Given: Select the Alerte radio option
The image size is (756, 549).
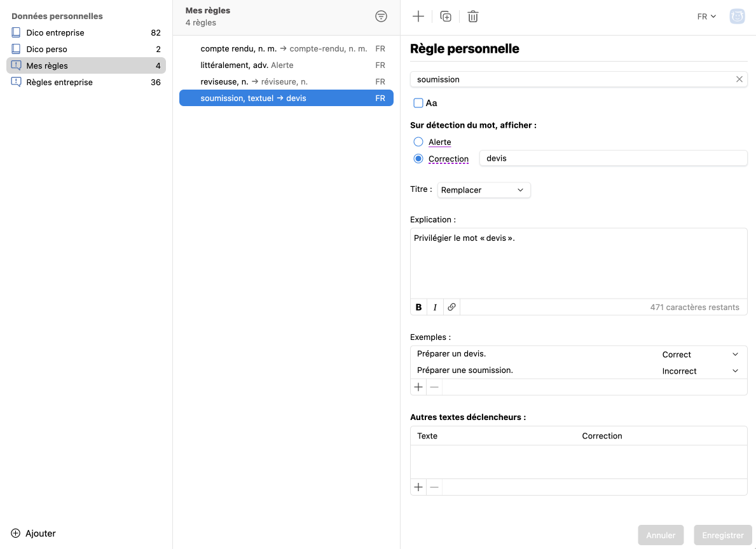Looking at the screenshot, I should [x=418, y=142].
